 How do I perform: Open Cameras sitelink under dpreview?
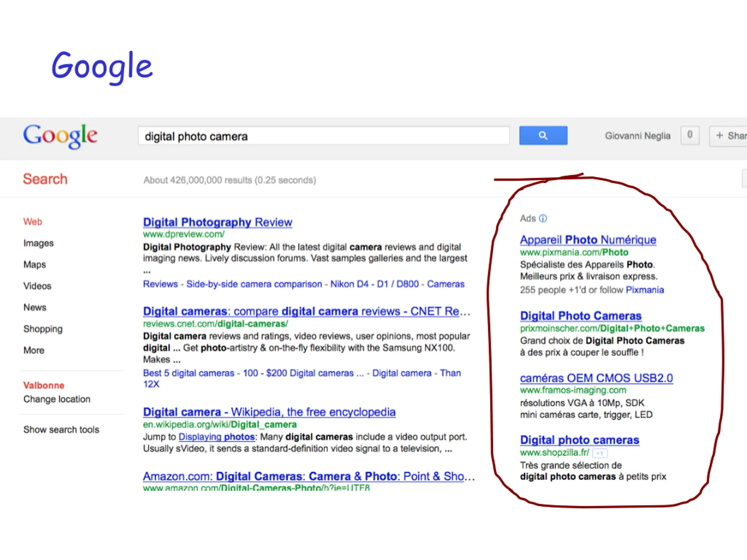click(446, 284)
